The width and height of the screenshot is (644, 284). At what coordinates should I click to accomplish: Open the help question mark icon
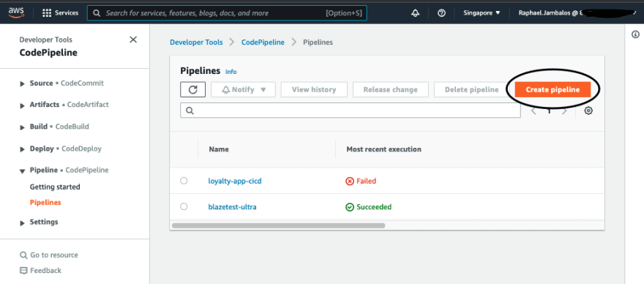click(x=441, y=12)
